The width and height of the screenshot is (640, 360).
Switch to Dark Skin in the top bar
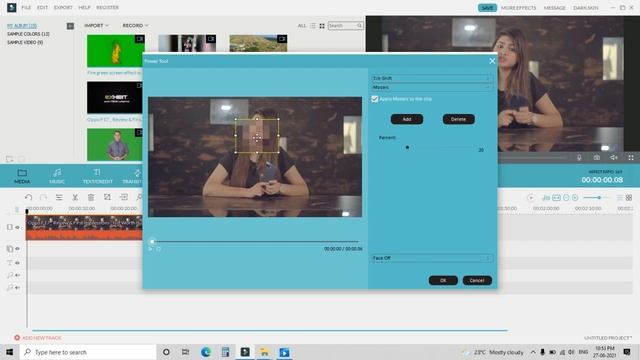pyautogui.click(x=586, y=8)
